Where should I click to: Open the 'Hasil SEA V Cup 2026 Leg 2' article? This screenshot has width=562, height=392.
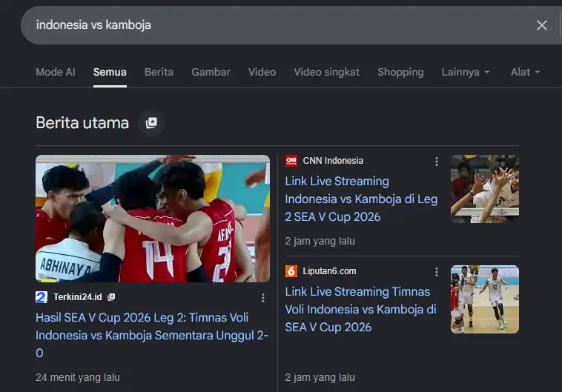coord(152,336)
